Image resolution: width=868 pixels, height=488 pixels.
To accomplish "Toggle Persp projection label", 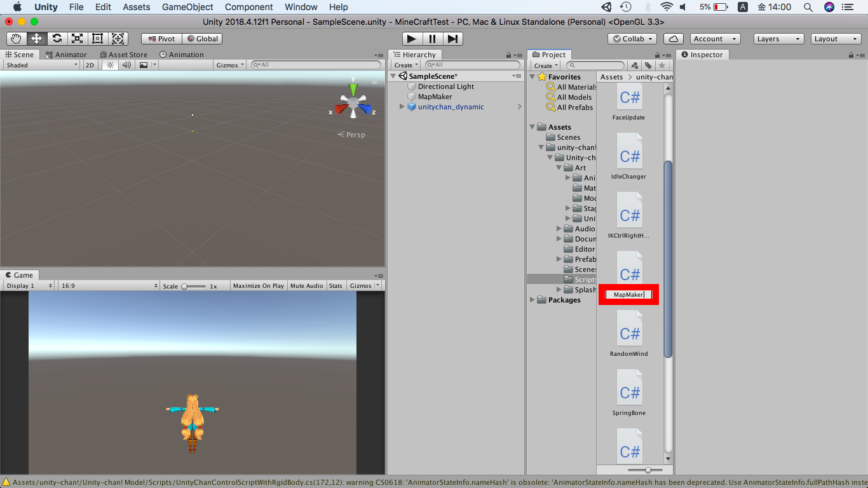I will [x=351, y=135].
